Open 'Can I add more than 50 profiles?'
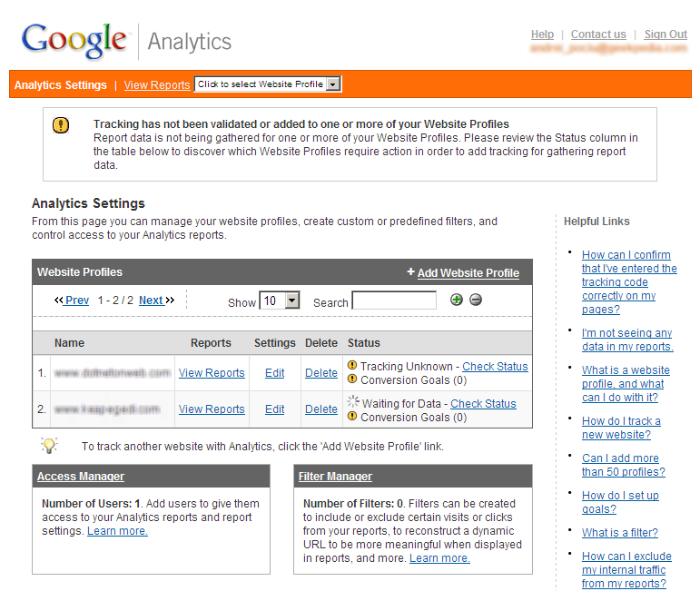The height and width of the screenshot is (591, 700). click(x=623, y=465)
